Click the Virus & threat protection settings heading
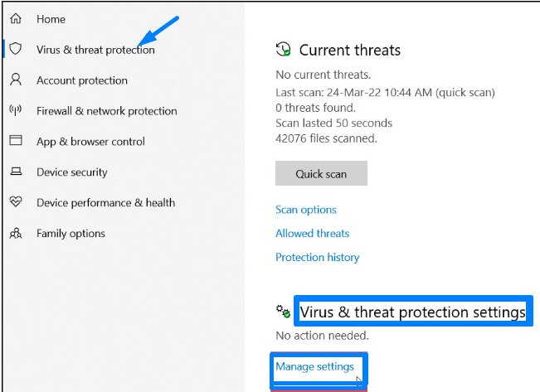This screenshot has width=540, height=392. coord(412,312)
